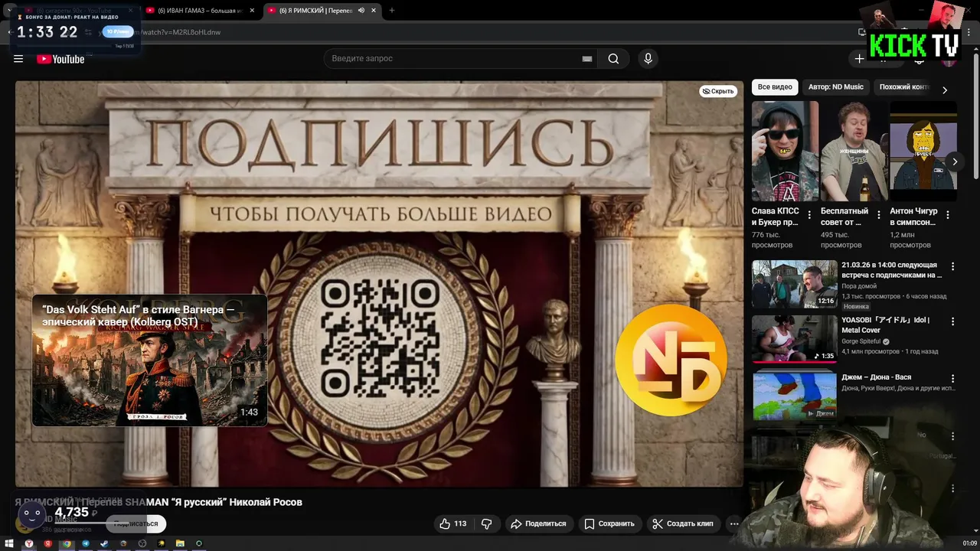Open more actions ellipsis below the video
Image resolution: width=980 pixels, height=551 pixels.
[734, 523]
